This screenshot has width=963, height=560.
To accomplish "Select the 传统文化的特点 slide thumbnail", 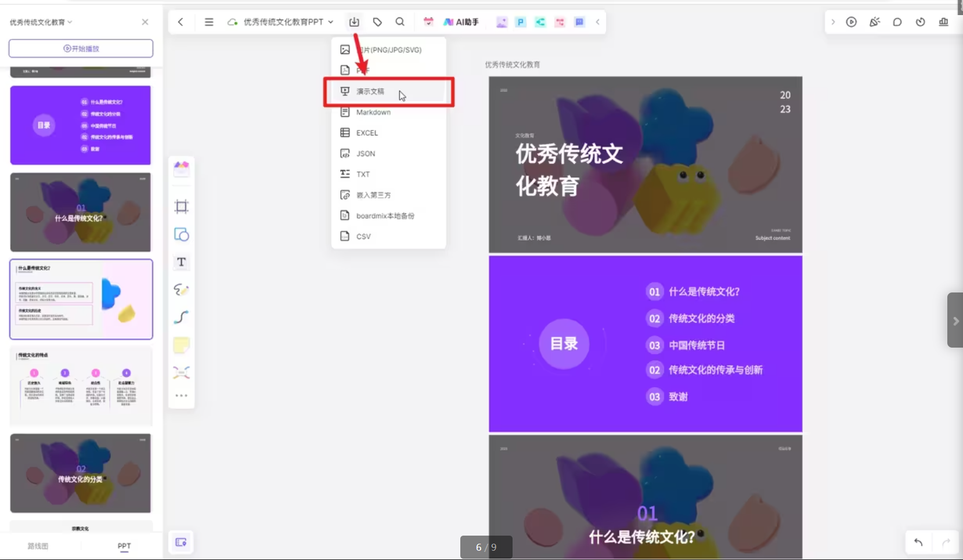I will coord(81,386).
